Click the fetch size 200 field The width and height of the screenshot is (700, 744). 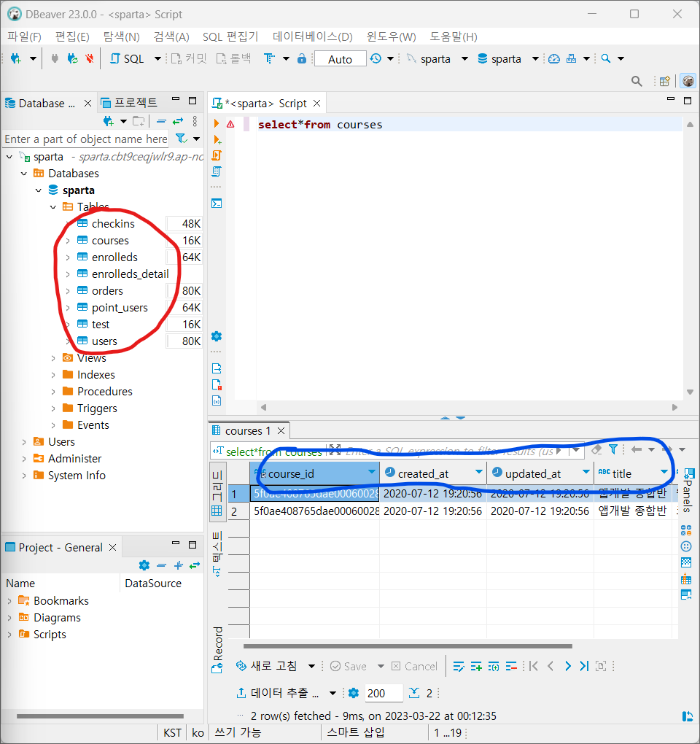[x=384, y=693]
